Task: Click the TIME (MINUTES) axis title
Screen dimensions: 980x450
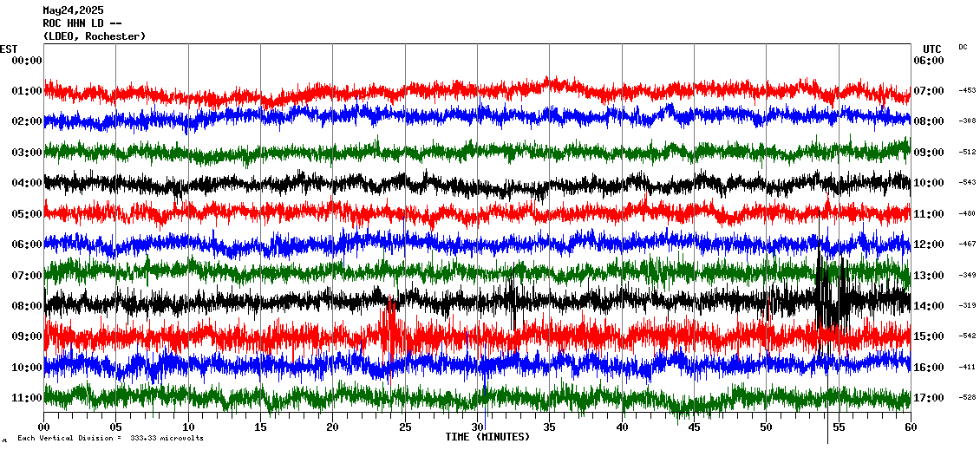Action: tap(487, 437)
